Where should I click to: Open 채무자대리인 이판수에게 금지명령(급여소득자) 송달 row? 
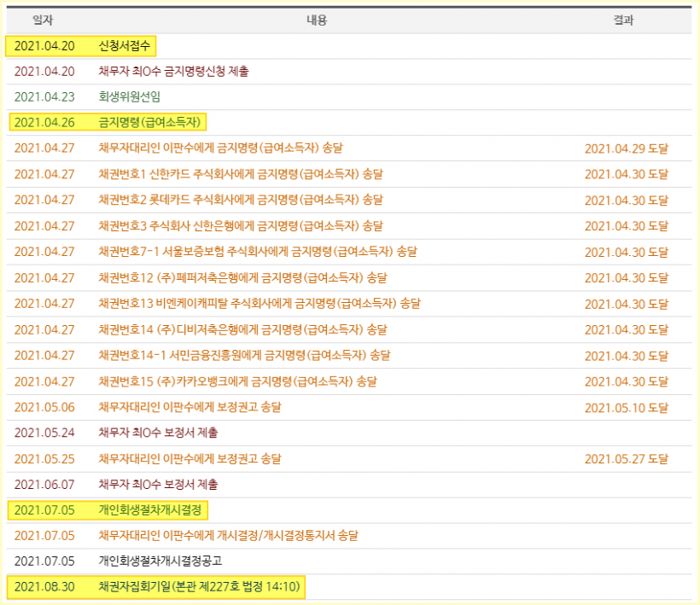(220, 148)
